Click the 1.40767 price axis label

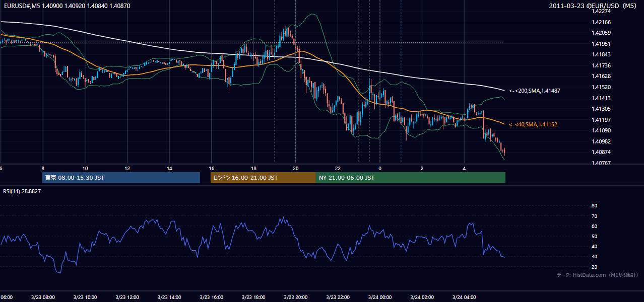point(601,163)
